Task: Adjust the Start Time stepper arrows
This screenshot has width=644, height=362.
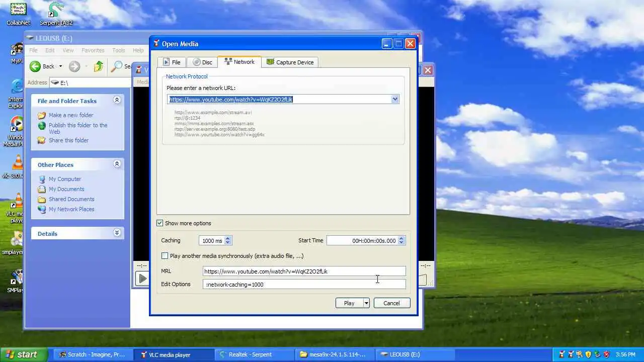Action: tap(401, 241)
